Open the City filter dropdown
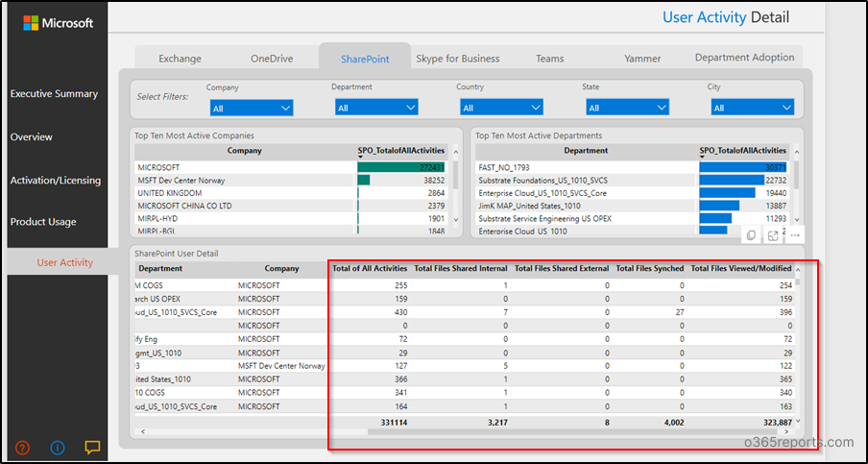Image resolution: width=868 pixels, height=464 pixels. [x=753, y=108]
